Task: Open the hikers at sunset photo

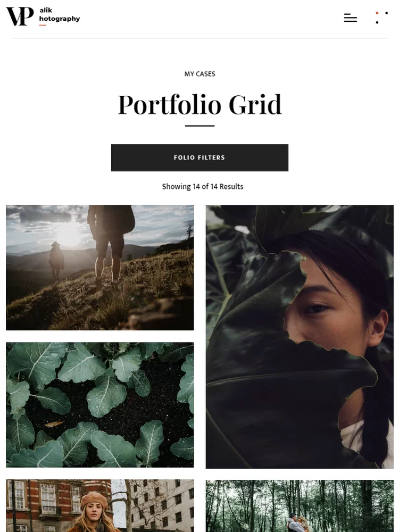Action: 100,268
